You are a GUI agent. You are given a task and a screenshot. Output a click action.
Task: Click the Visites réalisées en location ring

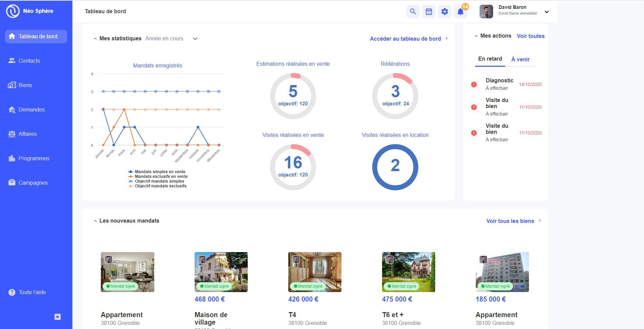tap(395, 167)
